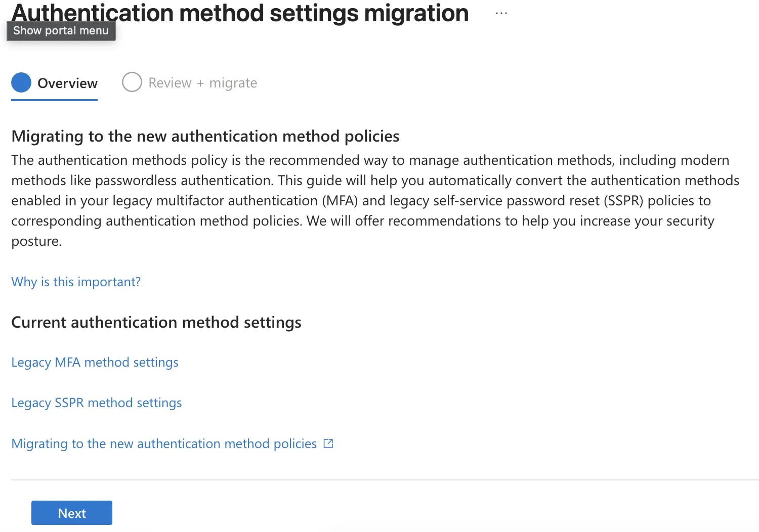Click the 'Current authentication method settings' heading
This screenshot has width=759, height=532.
156,322
